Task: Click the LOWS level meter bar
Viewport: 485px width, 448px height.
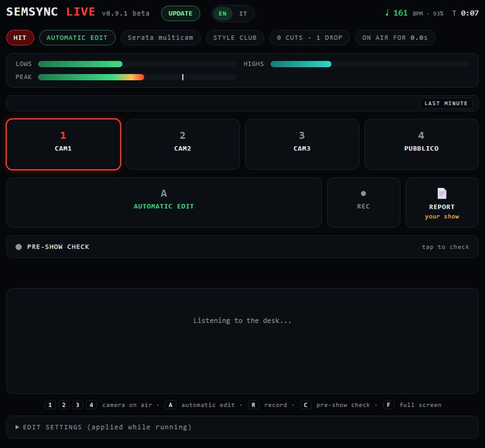Action: [x=138, y=64]
